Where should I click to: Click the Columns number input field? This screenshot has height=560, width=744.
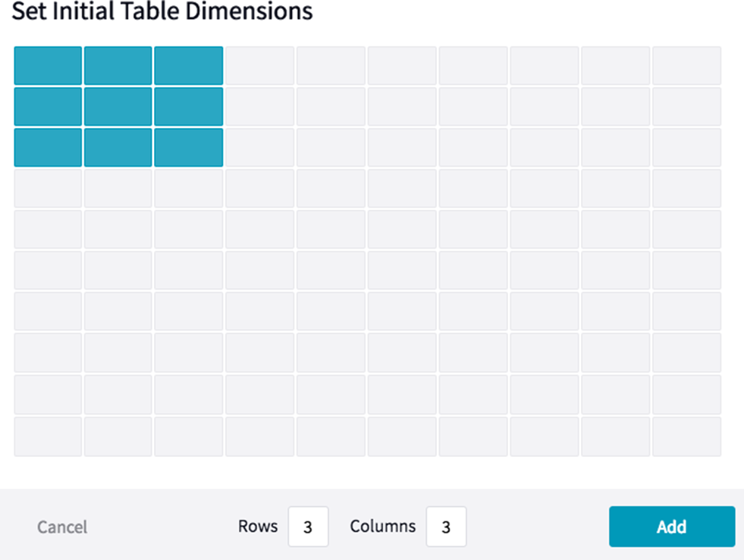(446, 527)
